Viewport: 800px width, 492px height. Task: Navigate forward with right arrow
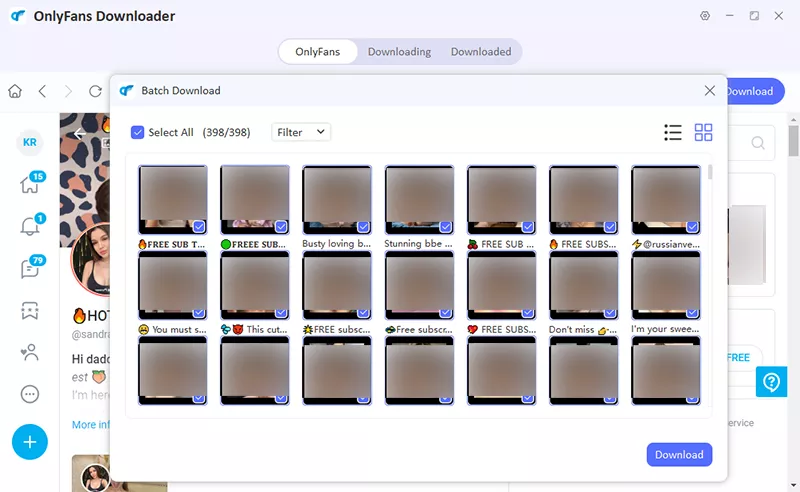pos(68,91)
